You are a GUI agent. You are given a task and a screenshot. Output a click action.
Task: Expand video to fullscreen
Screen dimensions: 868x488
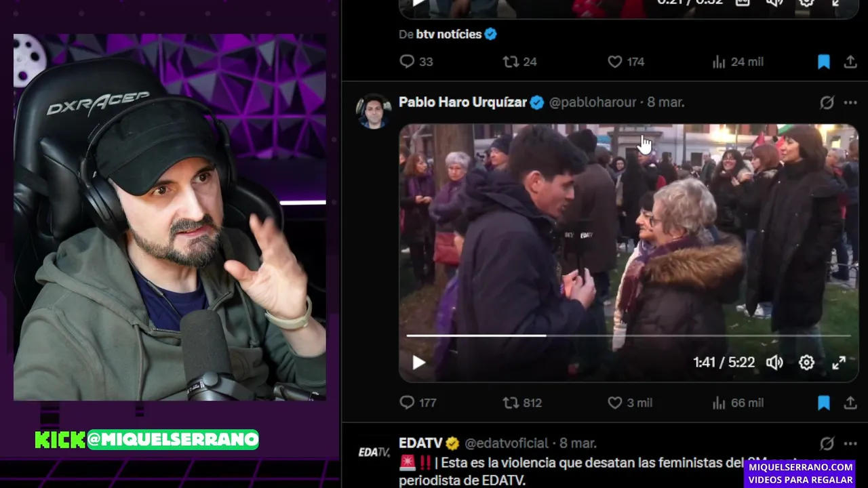coord(839,363)
